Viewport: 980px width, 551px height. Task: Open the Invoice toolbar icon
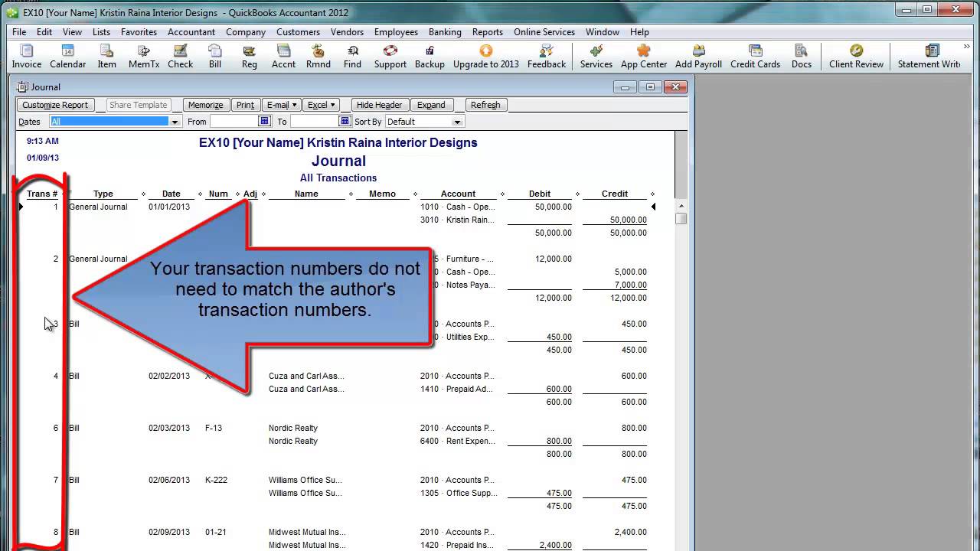click(26, 57)
